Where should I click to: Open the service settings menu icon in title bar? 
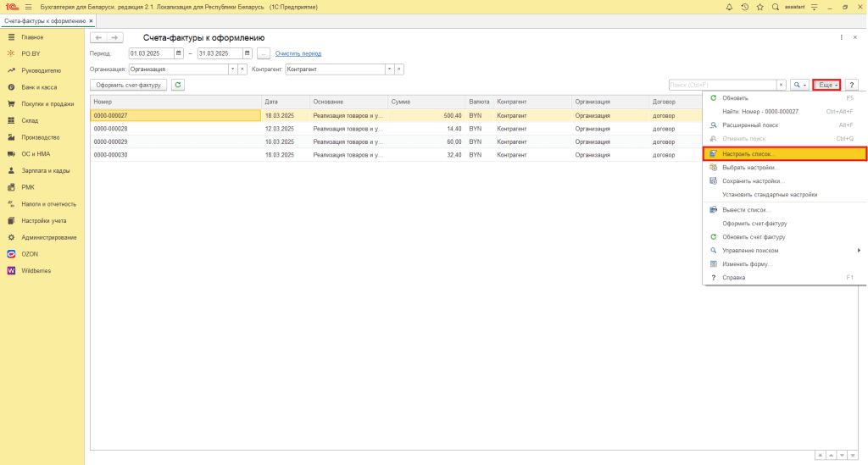coord(815,7)
